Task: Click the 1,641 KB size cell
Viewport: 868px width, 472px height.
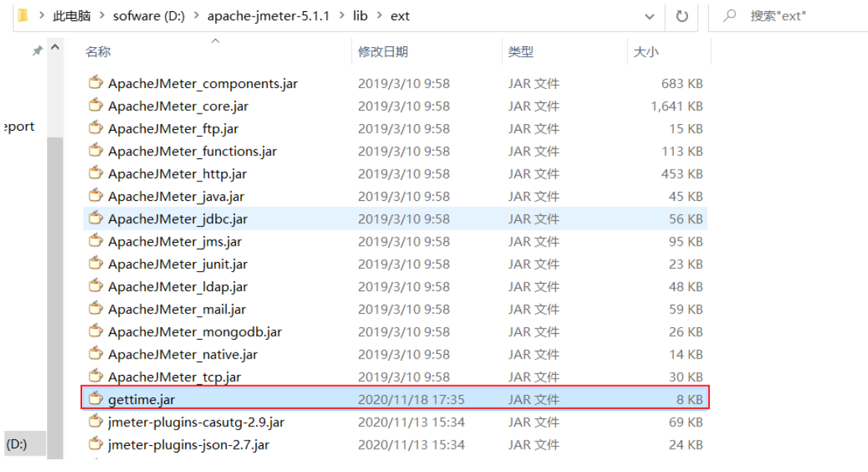Action: (676, 106)
